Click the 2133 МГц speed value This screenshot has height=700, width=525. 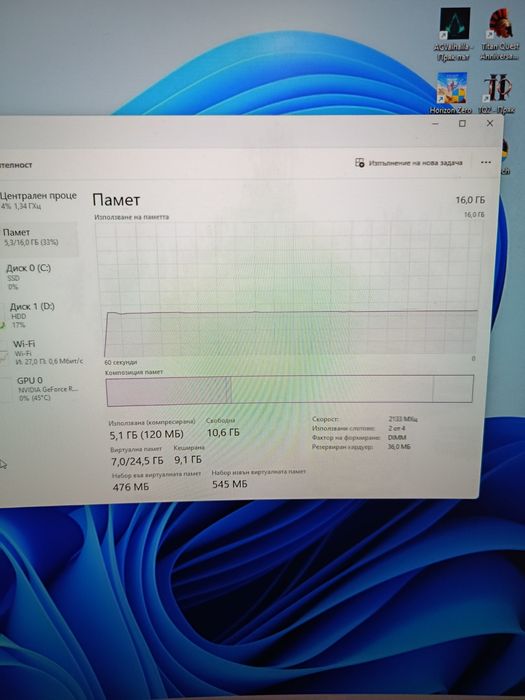click(403, 419)
